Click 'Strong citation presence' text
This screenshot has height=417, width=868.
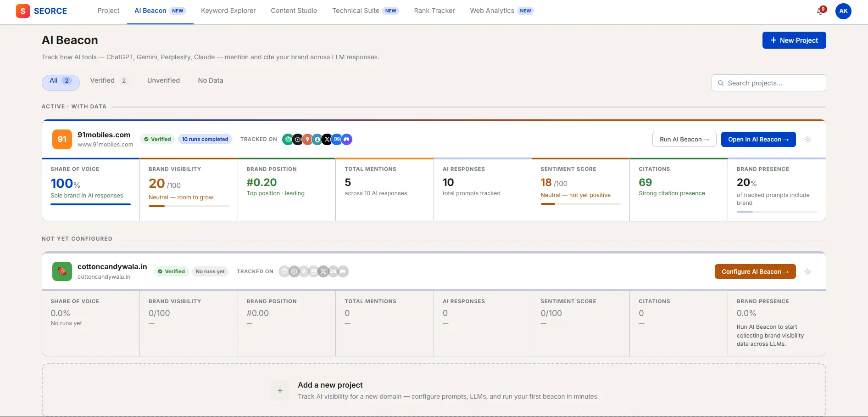pyautogui.click(x=672, y=193)
